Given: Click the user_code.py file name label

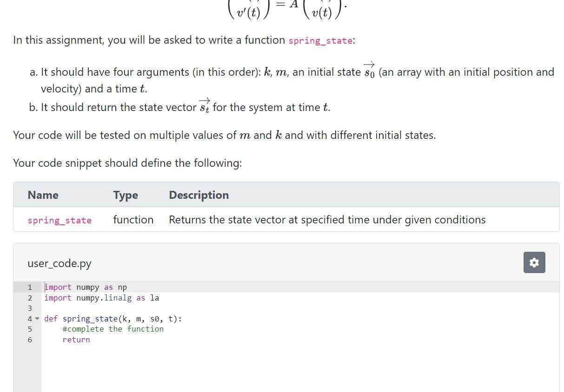Looking at the screenshot, I should pos(59,263).
